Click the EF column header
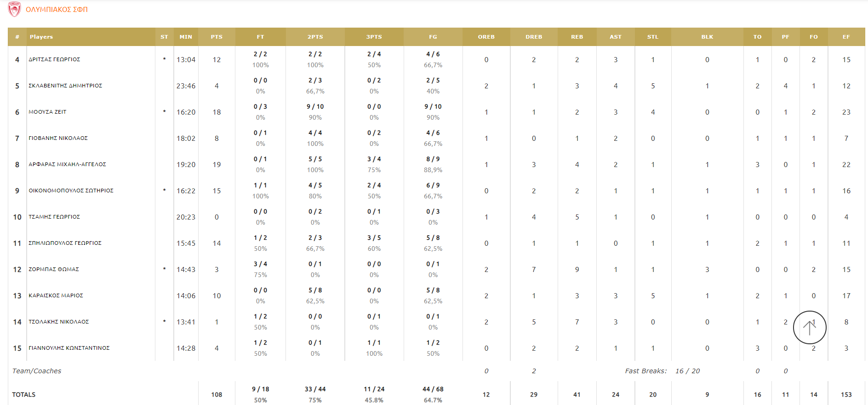Image resolution: width=868 pixels, height=405 pixels. click(846, 37)
